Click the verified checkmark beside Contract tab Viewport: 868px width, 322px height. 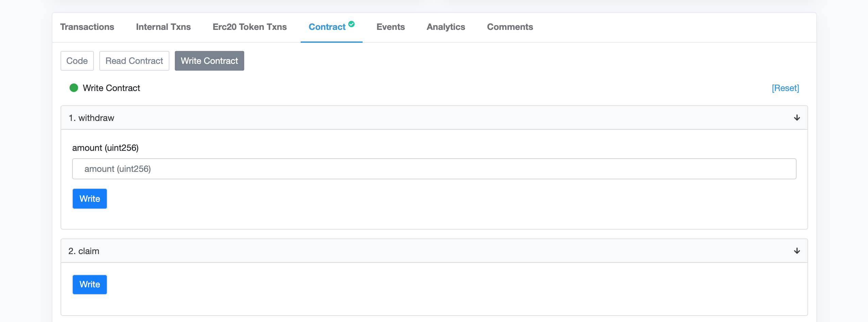coord(352,23)
